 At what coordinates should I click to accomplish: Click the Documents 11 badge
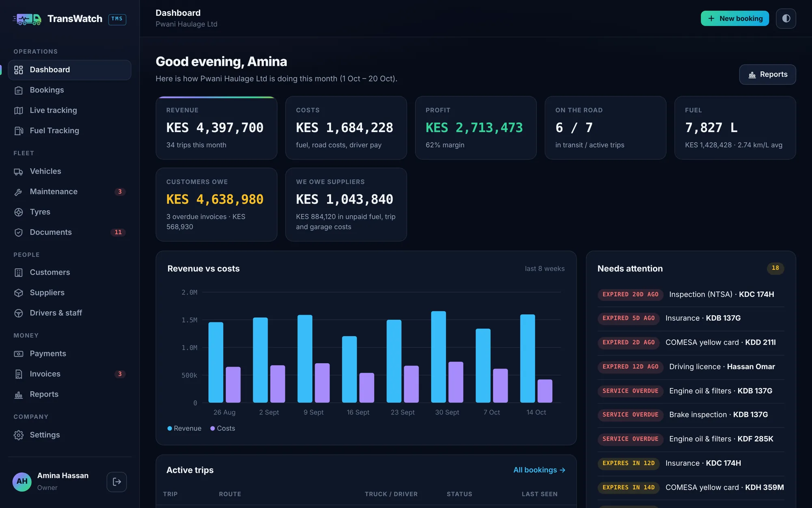coord(118,232)
